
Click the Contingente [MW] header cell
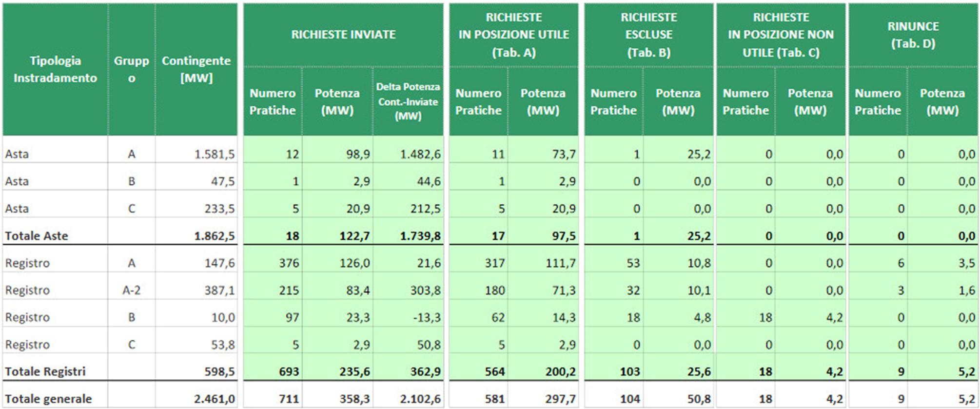tap(196, 69)
